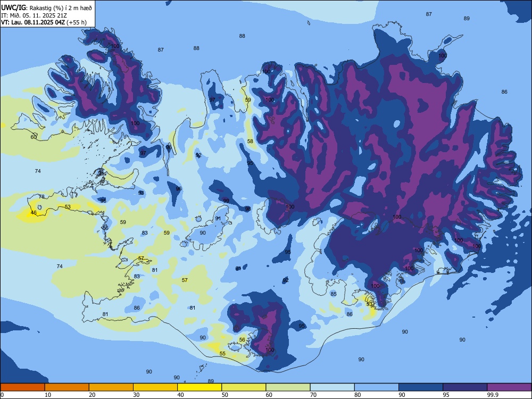Select the orange 10–20 legend color block
532x399 pixels.
tap(67, 387)
